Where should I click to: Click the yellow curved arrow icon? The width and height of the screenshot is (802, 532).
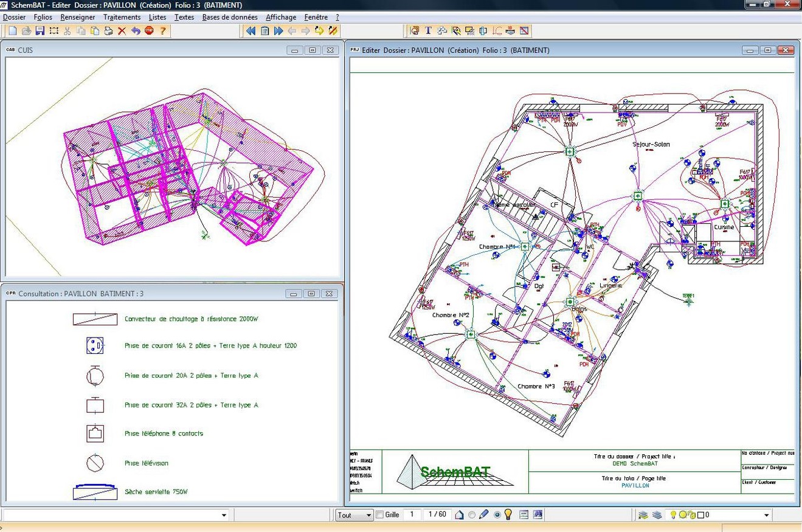319,30
